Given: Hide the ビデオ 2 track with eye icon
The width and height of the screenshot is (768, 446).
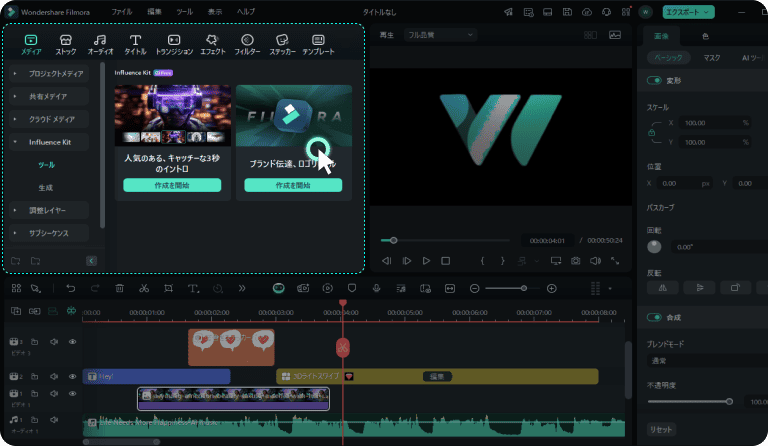Looking at the screenshot, I should point(72,376).
